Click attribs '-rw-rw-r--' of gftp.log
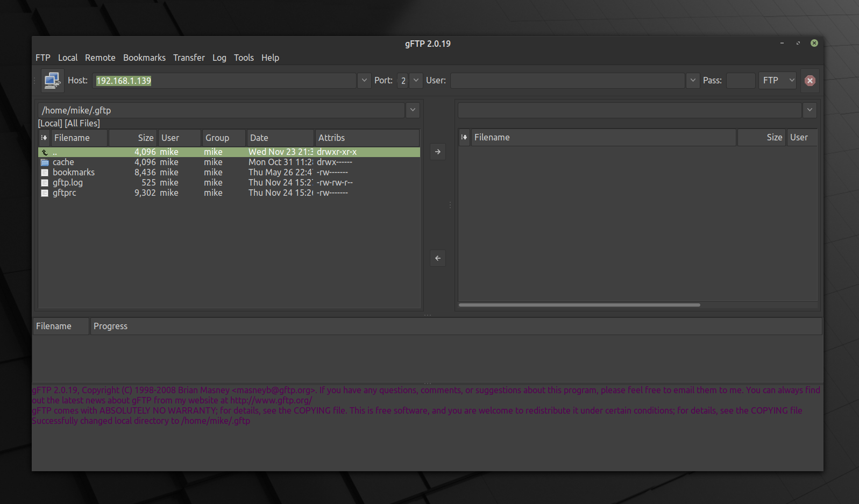The width and height of the screenshot is (859, 504). pos(335,183)
